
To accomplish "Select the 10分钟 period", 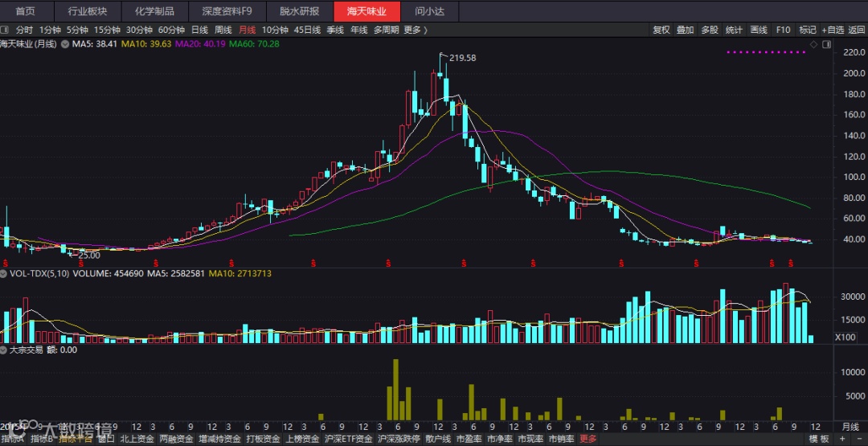I will click(x=275, y=30).
